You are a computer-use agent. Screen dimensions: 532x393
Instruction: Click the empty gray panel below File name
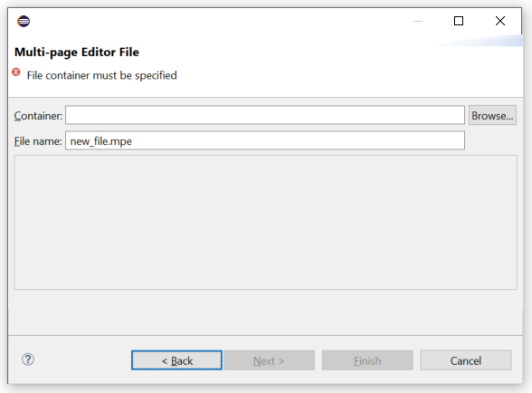[x=265, y=223]
